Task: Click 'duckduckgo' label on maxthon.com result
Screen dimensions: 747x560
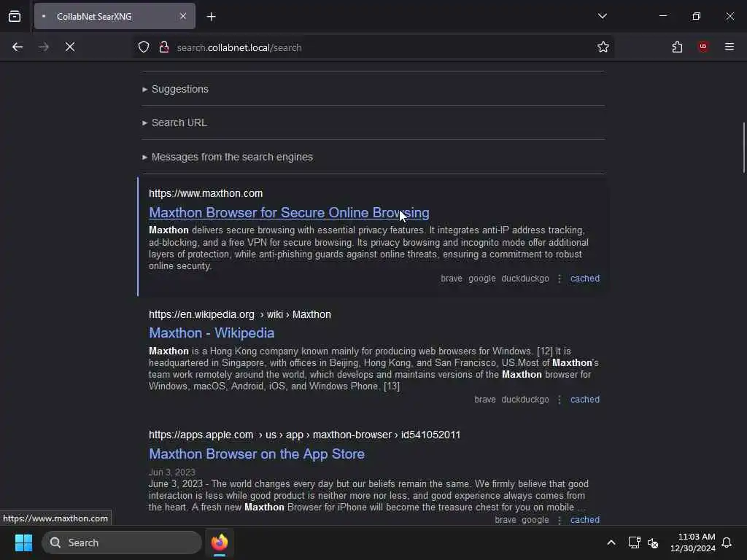Action: tap(525, 279)
